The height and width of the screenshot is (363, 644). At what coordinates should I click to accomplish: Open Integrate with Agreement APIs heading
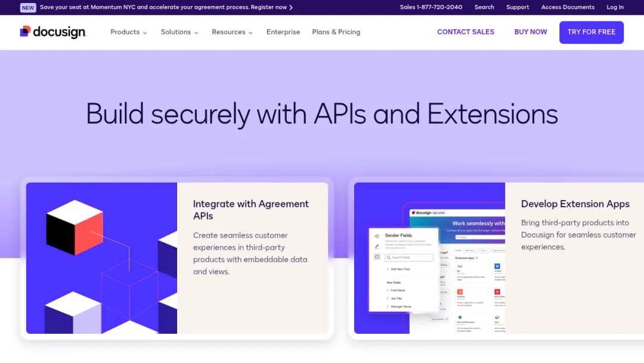[x=250, y=210]
